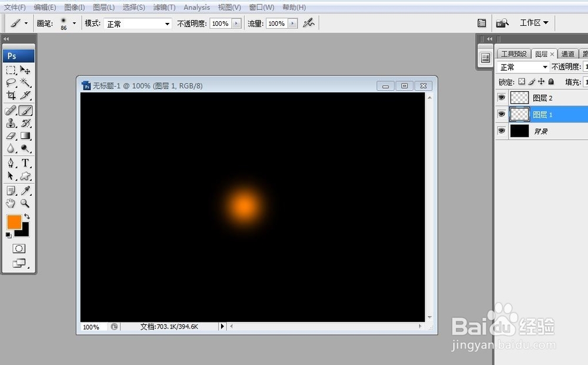Open the 图像(I) menu
The height and width of the screenshot is (365, 588).
[x=74, y=7]
